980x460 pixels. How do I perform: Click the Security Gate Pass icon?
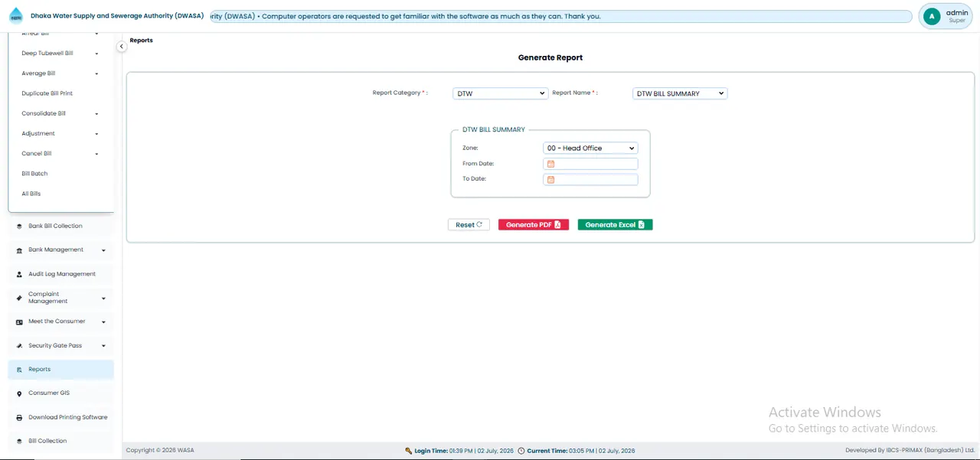(x=19, y=346)
